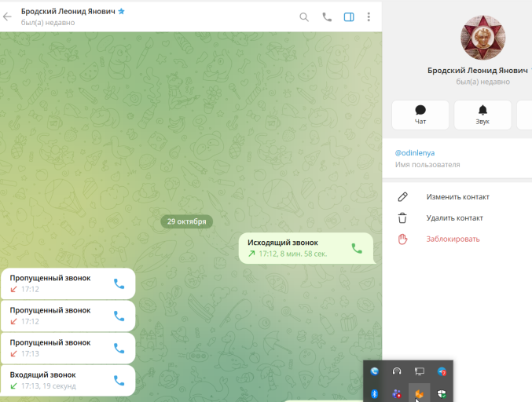Click Заблокировать option
532x402 pixels.
pyautogui.click(x=453, y=239)
